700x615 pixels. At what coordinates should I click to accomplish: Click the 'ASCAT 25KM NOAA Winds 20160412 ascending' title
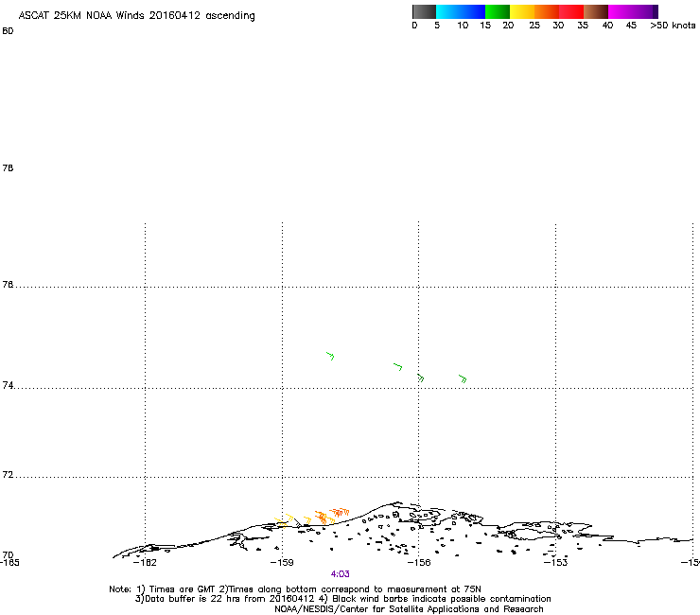[x=136, y=16]
